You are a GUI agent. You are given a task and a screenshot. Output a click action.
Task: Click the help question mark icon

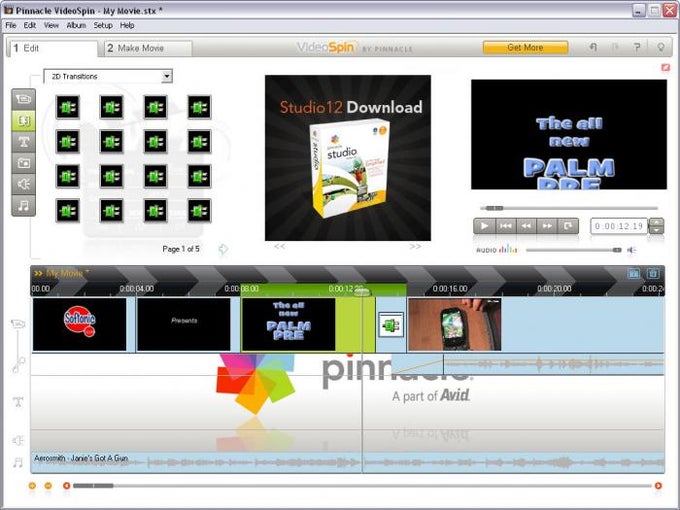coord(637,47)
